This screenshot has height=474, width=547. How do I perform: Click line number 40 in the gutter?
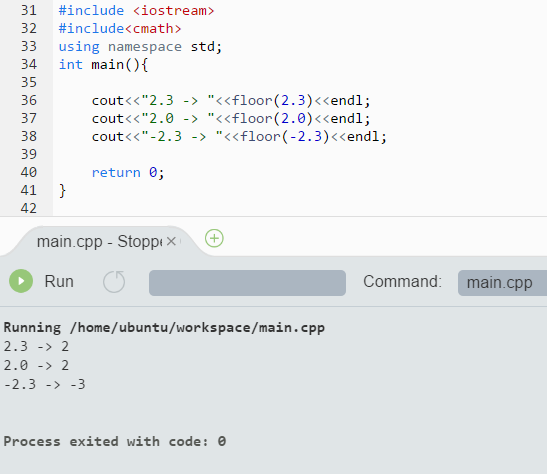(29, 172)
